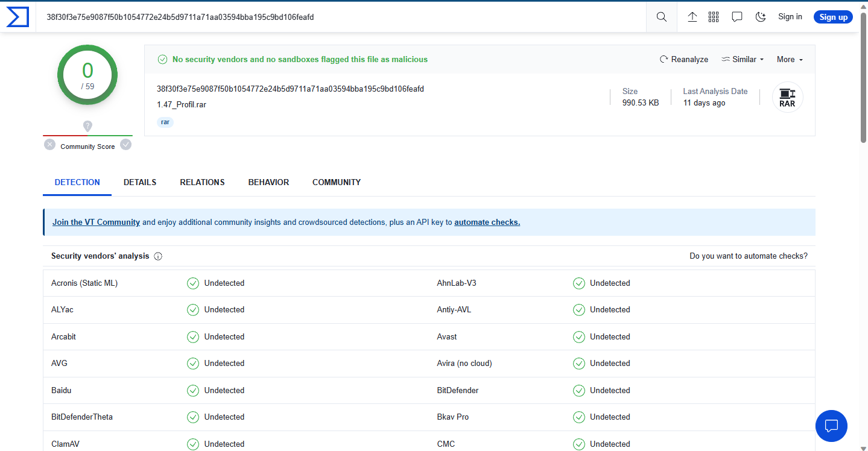Click the Acronis (Static ML) undetected check icon

pyautogui.click(x=193, y=283)
